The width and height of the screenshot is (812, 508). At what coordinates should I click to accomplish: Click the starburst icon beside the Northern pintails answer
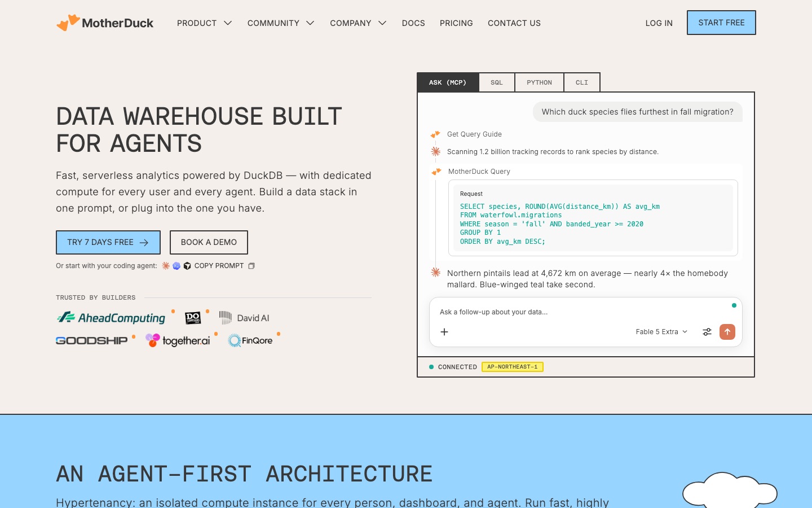pyautogui.click(x=435, y=272)
